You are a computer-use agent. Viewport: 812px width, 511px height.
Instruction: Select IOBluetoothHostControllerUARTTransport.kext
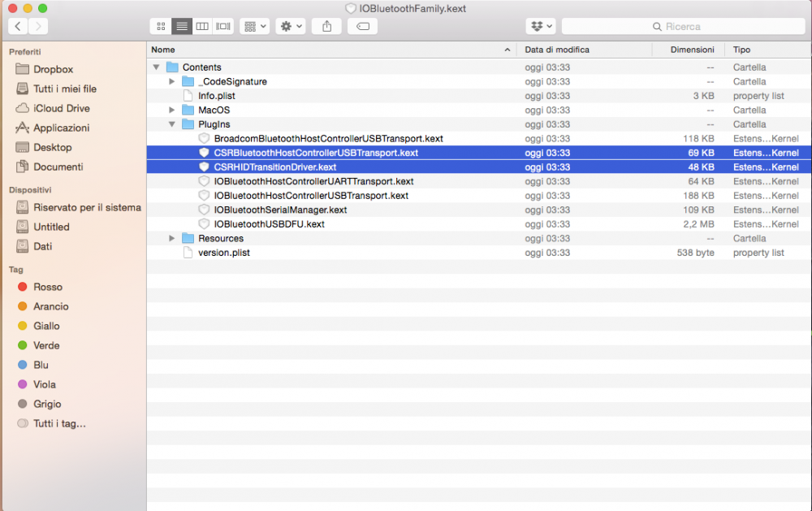(313, 181)
